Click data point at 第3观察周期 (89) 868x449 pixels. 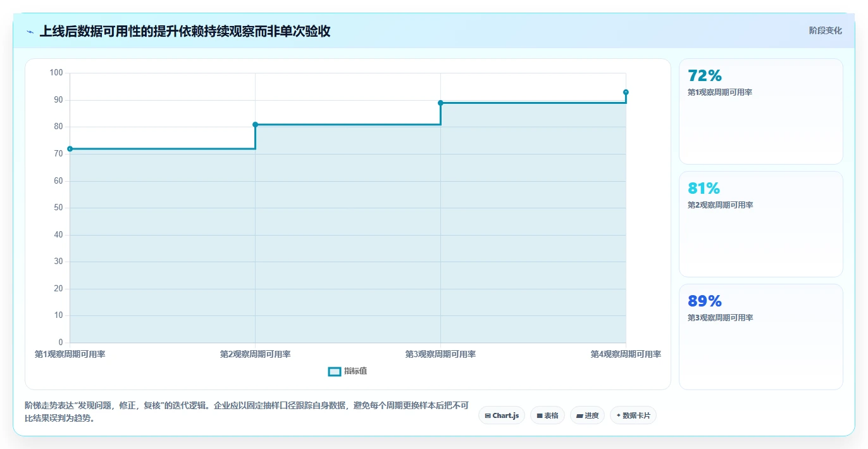tap(440, 103)
